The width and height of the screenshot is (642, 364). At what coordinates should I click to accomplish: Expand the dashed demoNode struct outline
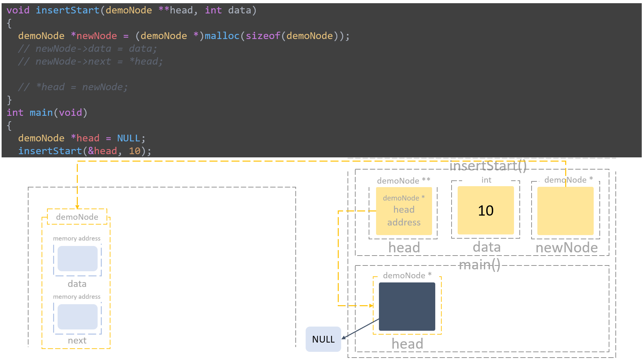point(42,281)
